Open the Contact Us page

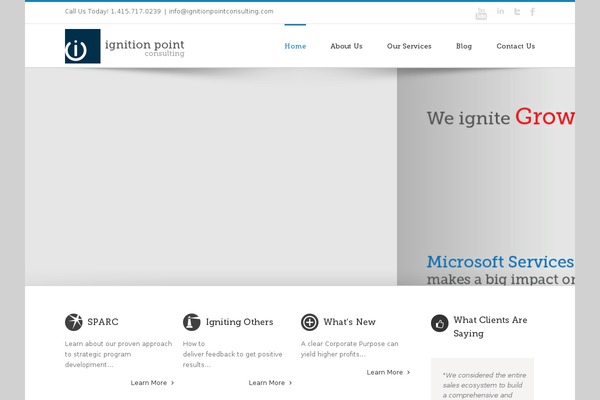515,46
